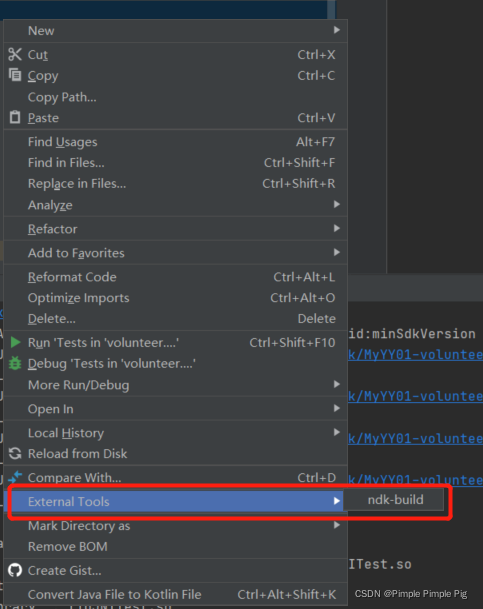Click the green Debug bug icon
The image size is (483, 609).
click(15, 363)
